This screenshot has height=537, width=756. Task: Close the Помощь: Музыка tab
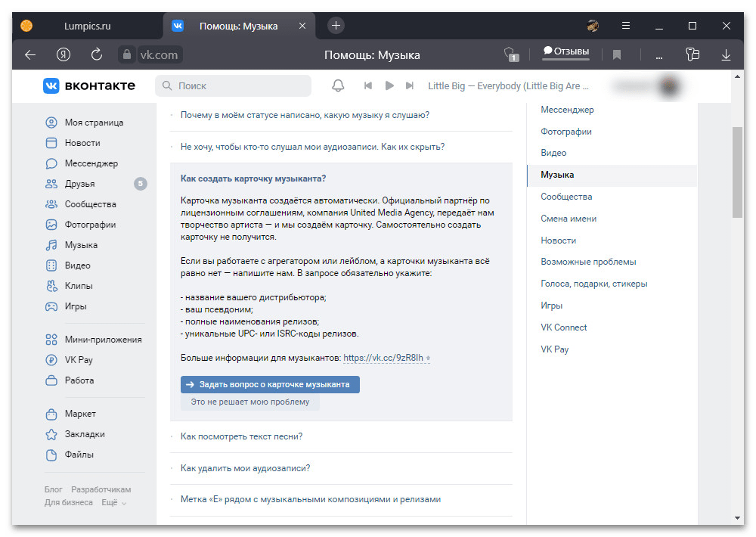302,26
